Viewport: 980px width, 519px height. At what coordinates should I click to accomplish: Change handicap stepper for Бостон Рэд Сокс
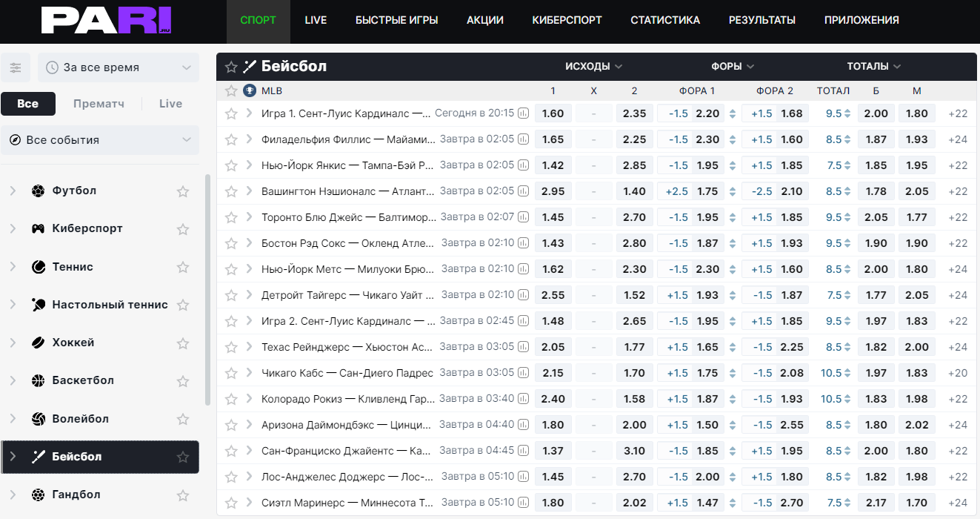point(733,243)
